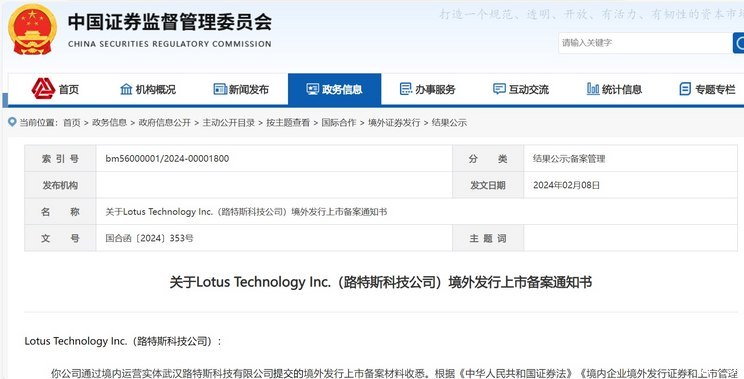744x379 pixels.
Task: Open the 新闻发布 menu tab
Action: click(241, 89)
